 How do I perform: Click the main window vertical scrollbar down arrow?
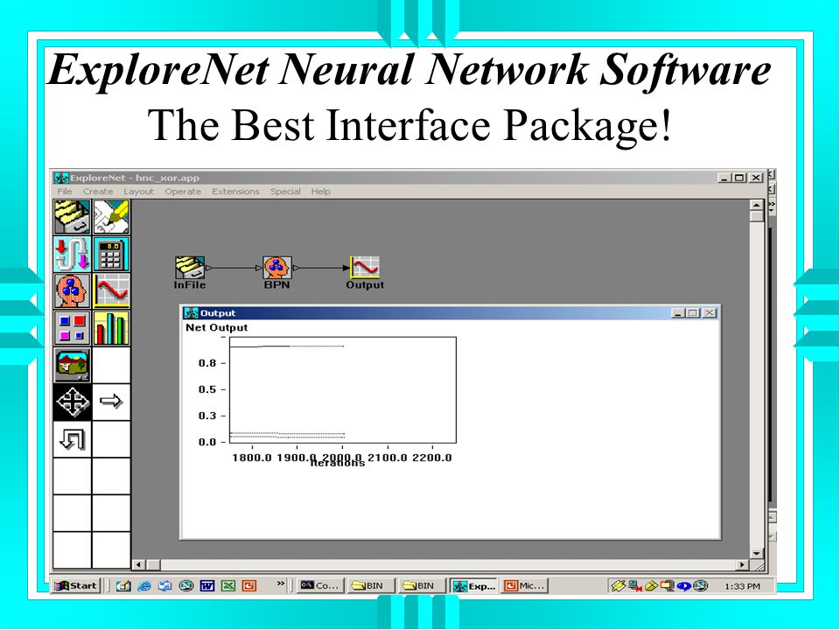pos(756,553)
